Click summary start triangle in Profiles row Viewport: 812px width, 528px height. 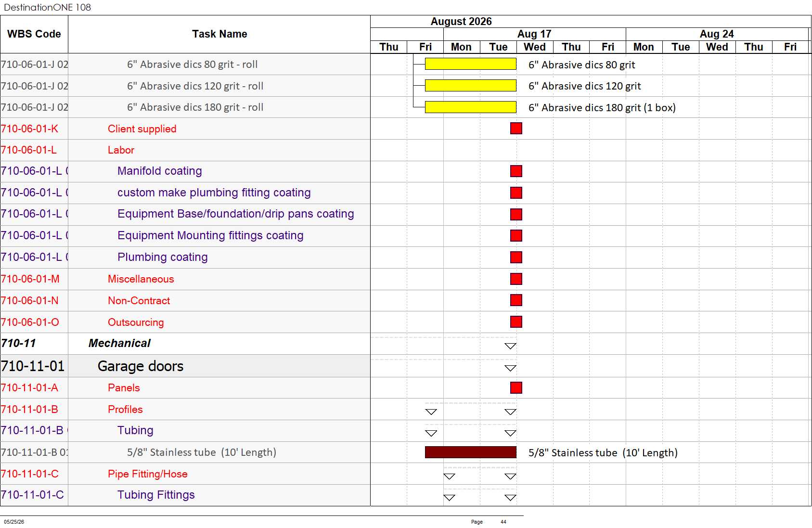pyautogui.click(x=431, y=412)
